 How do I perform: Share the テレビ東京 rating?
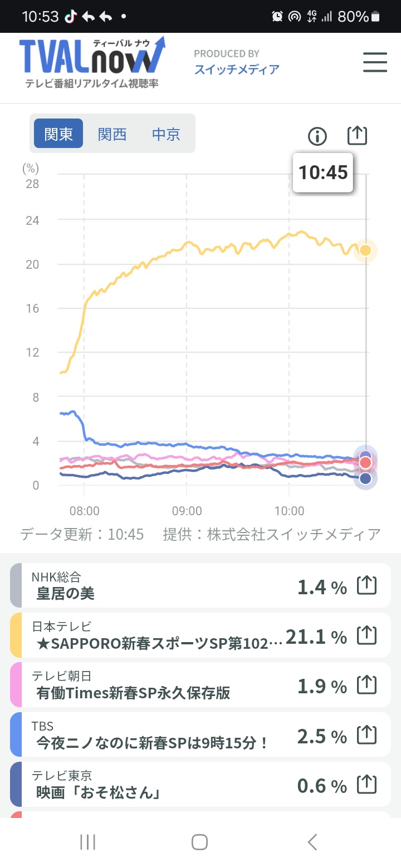pos(366,785)
